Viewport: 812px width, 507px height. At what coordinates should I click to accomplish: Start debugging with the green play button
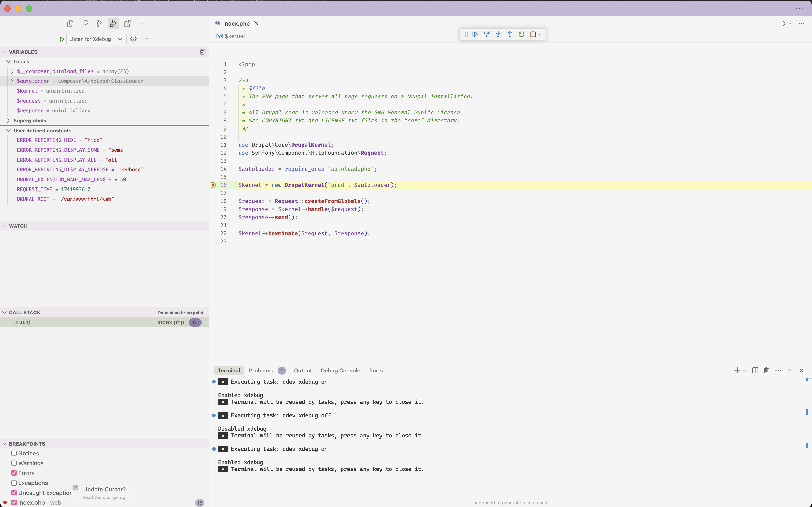pos(62,39)
